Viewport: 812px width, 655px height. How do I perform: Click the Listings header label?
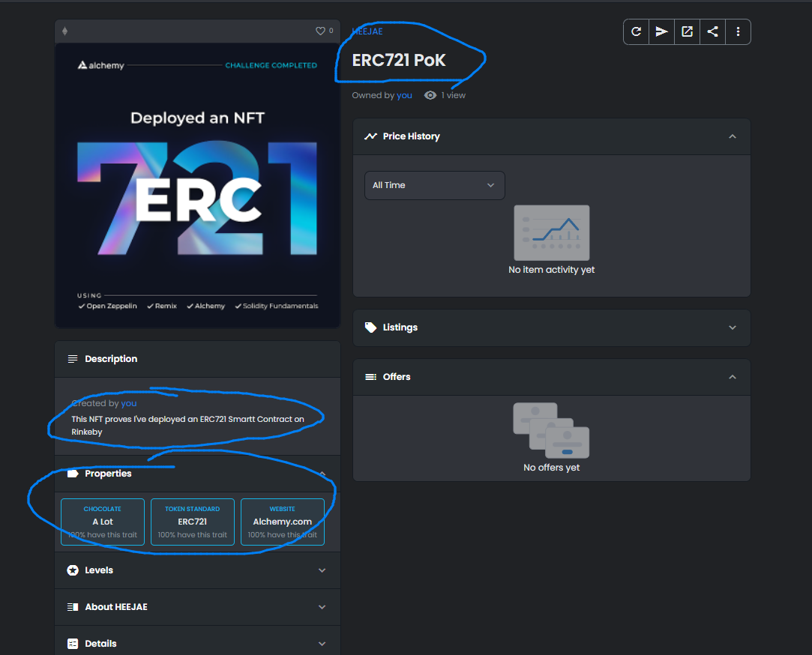[400, 327]
